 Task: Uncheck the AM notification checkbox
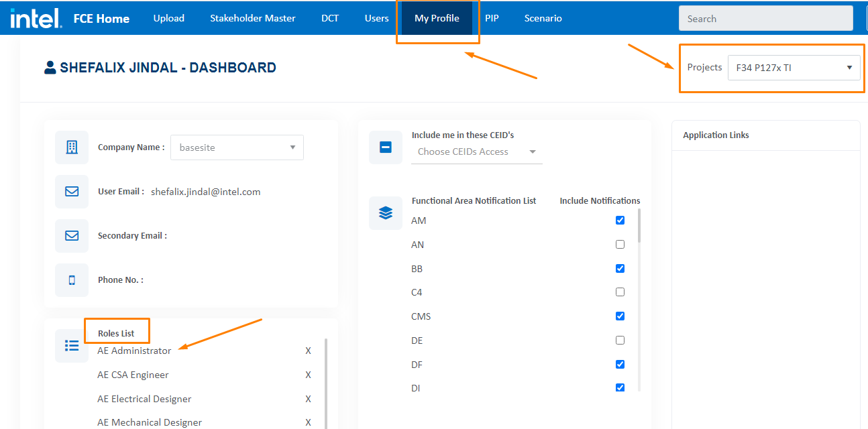tap(620, 221)
